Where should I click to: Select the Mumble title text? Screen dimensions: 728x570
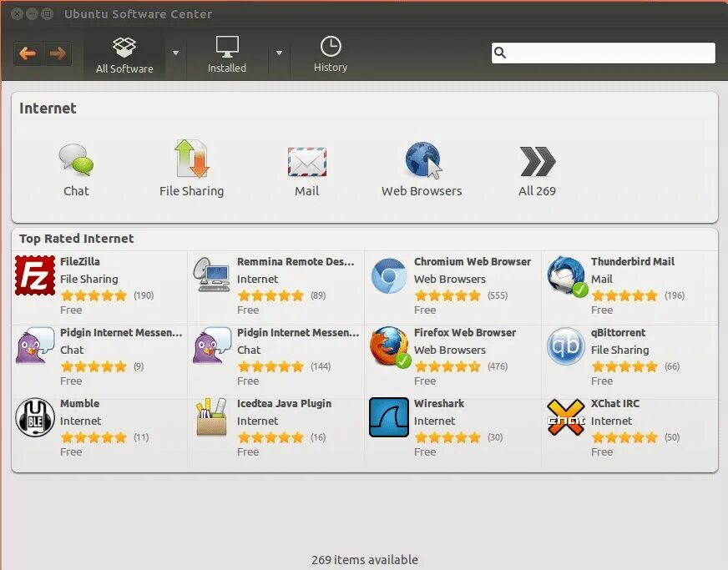80,404
